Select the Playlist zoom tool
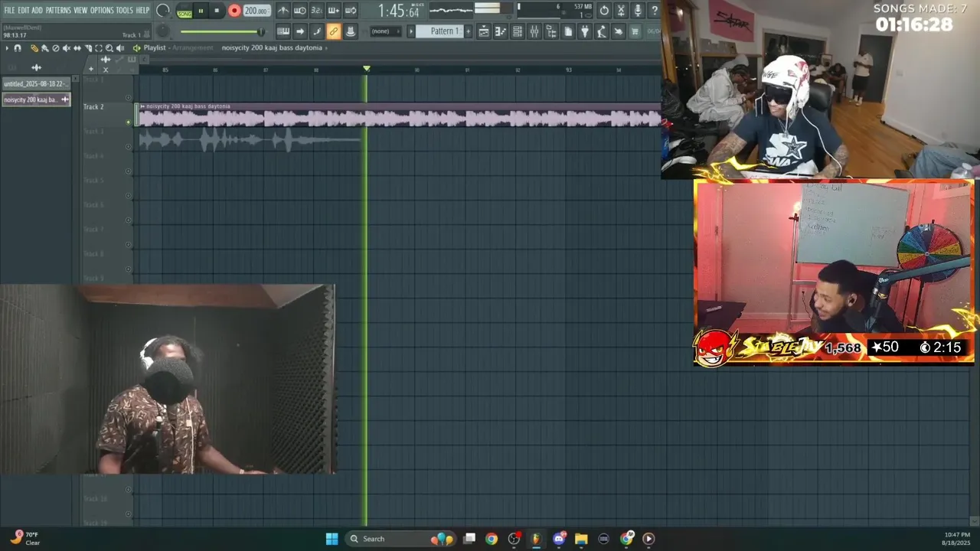Screen dimensions: 980x551 click(109, 48)
